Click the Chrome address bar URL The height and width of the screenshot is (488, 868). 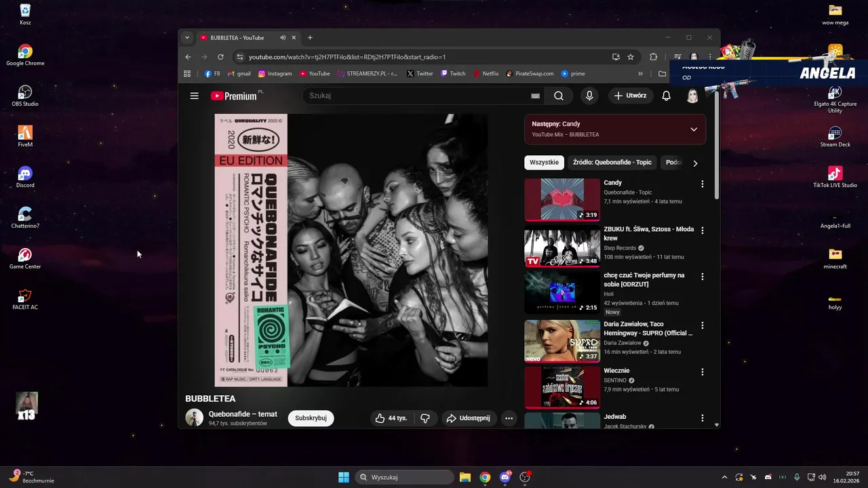pyautogui.click(x=347, y=57)
